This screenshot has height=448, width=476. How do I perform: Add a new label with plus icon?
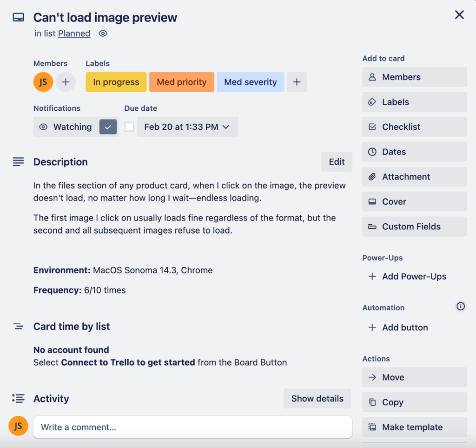coord(297,82)
